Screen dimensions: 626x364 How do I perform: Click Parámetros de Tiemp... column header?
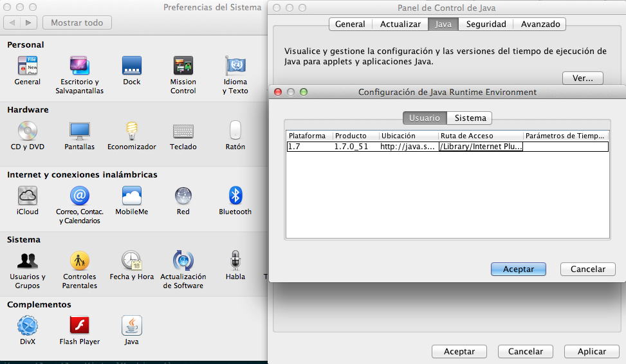(566, 136)
